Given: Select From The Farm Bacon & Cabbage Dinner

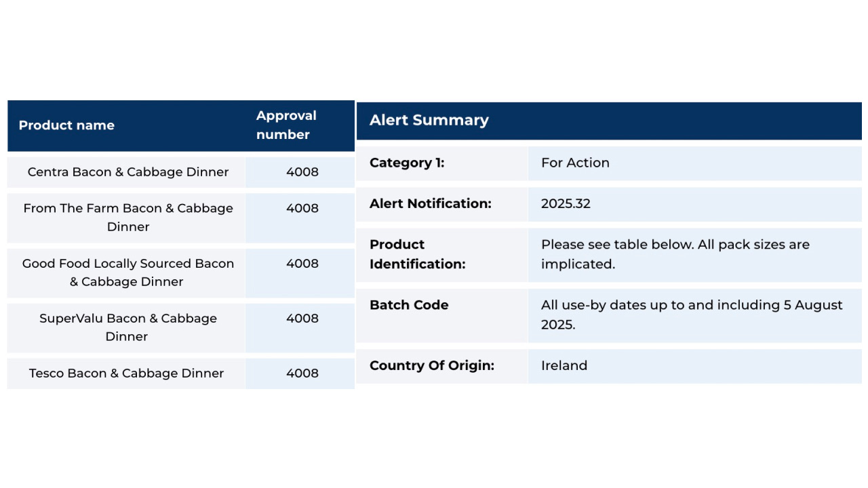Looking at the screenshot, I should (x=128, y=218).
